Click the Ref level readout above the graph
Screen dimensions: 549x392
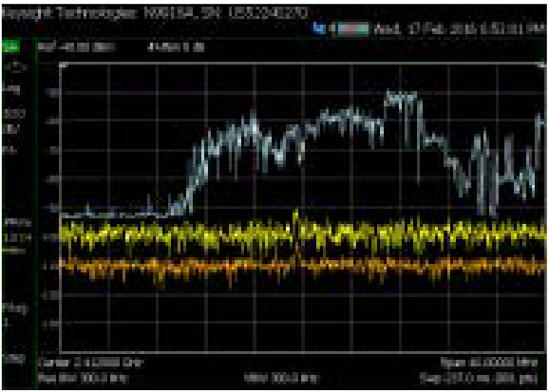click(76, 47)
